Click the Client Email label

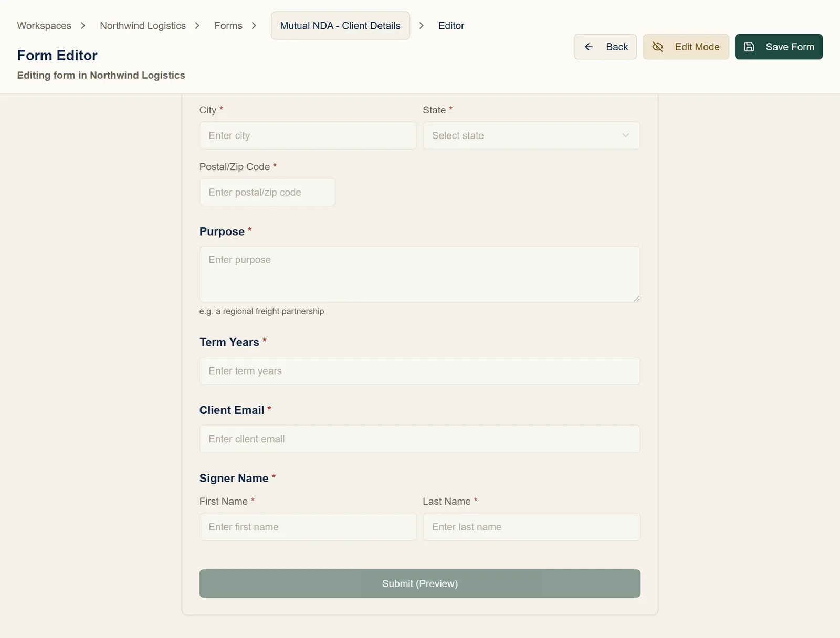(x=232, y=410)
